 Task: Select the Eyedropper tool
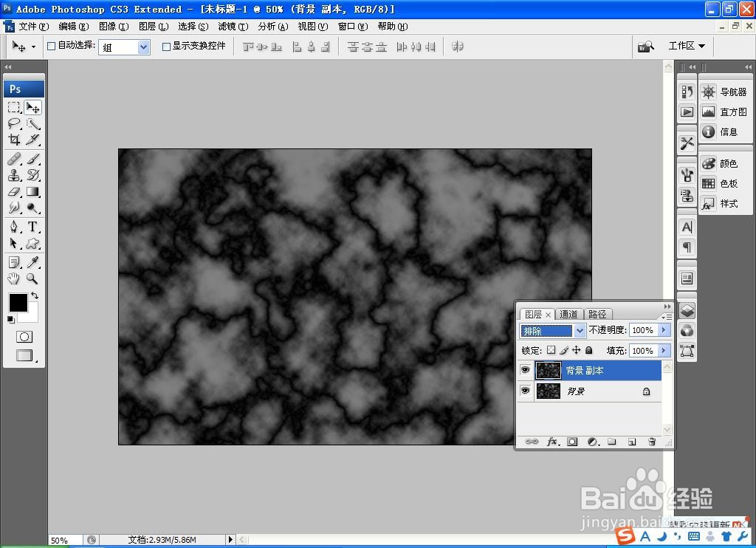tap(32, 262)
